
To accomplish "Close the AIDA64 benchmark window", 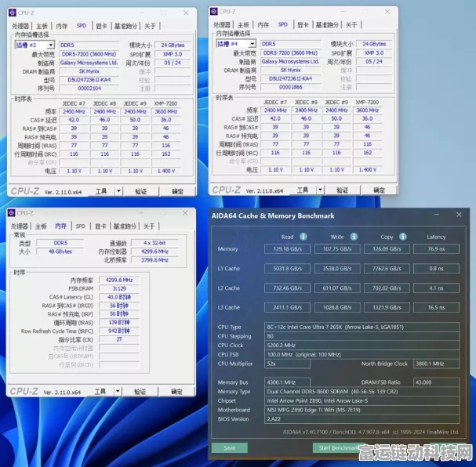I will [x=459, y=215].
